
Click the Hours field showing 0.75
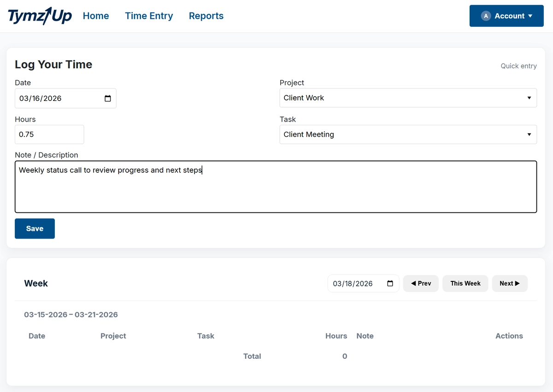click(x=49, y=134)
